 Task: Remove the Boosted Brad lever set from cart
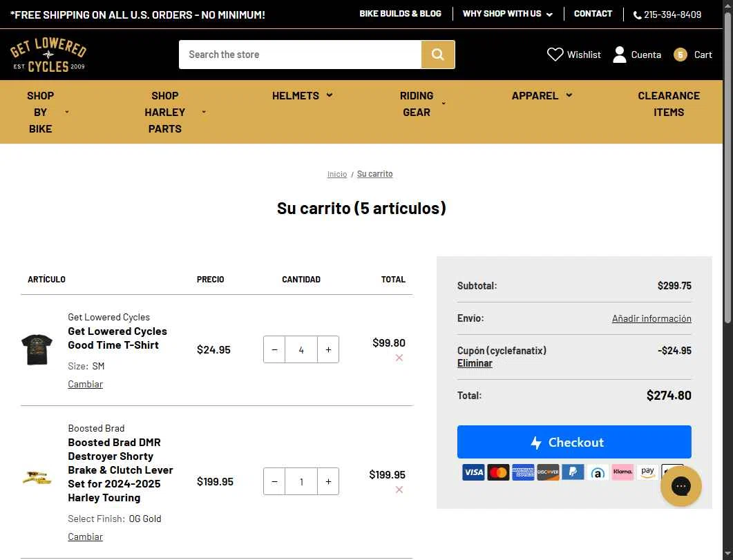(x=399, y=490)
